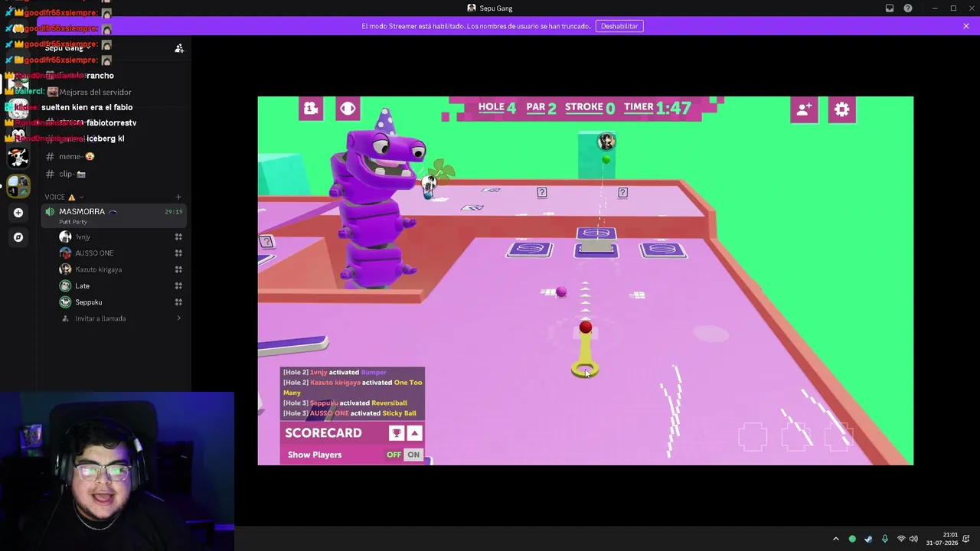980x551 pixels.
Task: Click the activity icon next to 1vnjy
Action: pyautogui.click(x=178, y=237)
